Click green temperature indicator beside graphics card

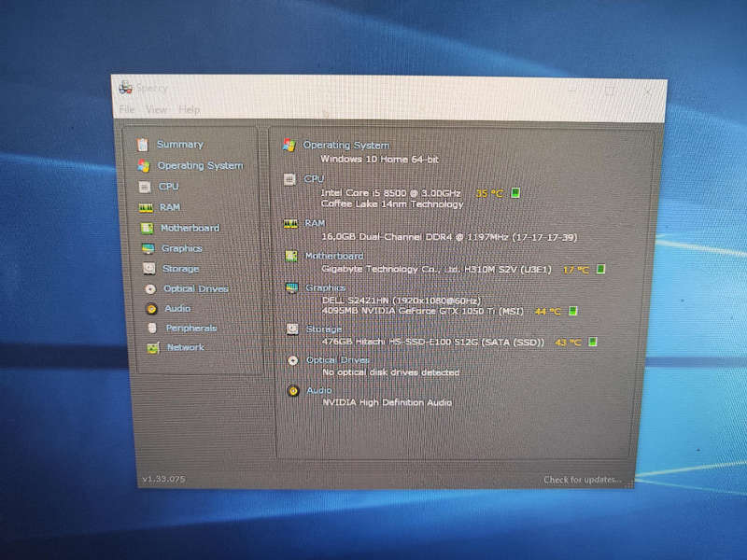[x=573, y=311]
